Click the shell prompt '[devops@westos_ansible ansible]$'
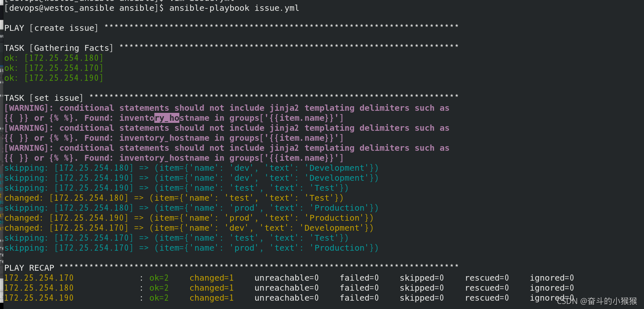The height and width of the screenshot is (309, 644). point(84,8)
